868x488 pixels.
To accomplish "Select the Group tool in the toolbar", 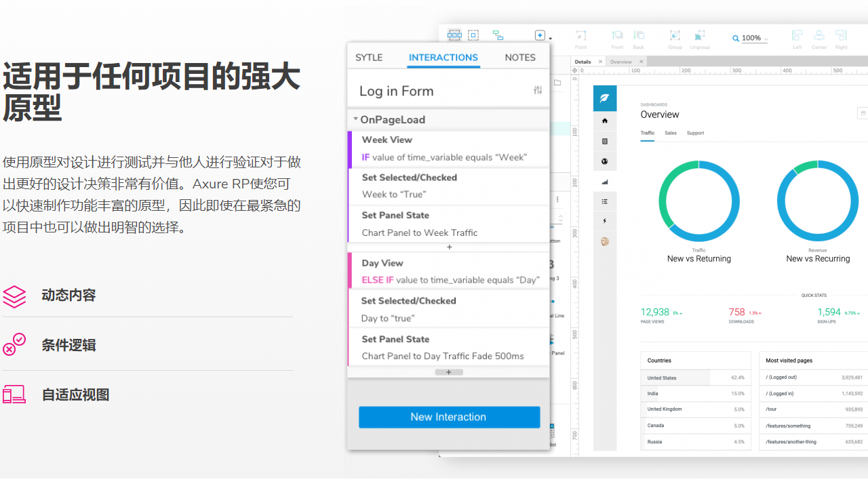I will (x=675, y=35).
